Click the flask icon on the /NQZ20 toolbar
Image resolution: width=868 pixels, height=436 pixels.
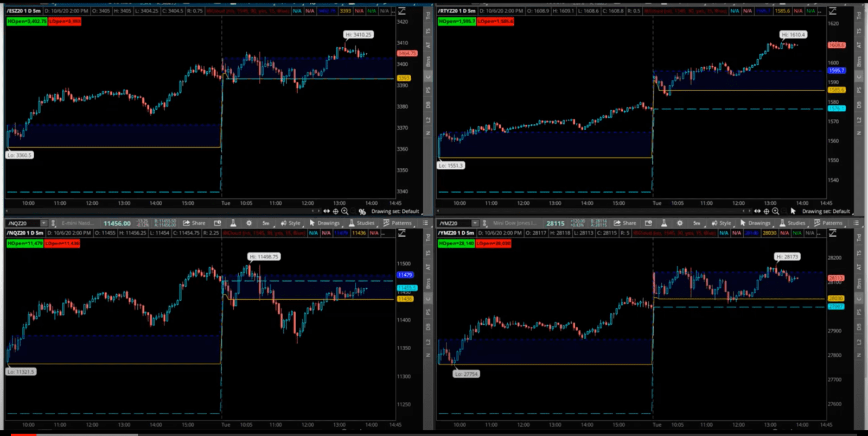coord(233,223)
